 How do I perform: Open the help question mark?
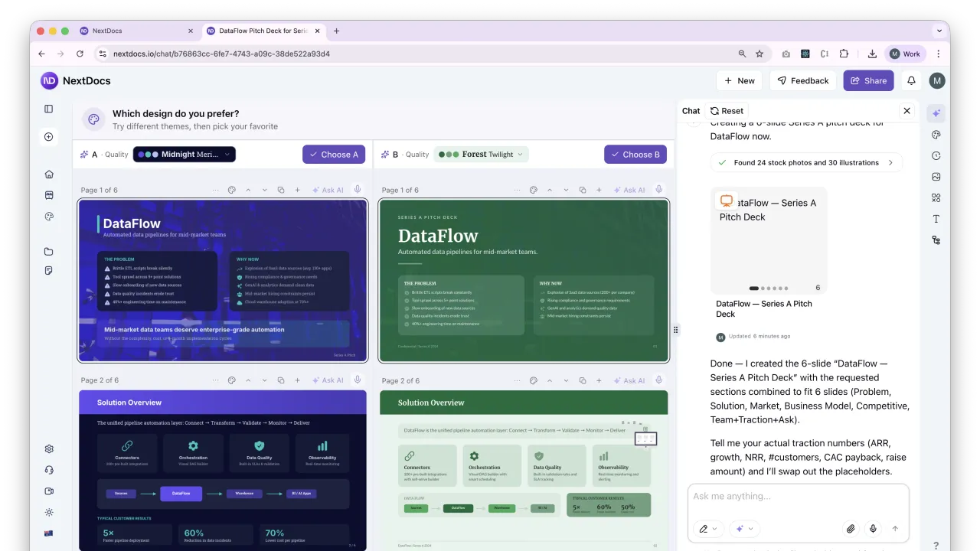click(936, 546)
